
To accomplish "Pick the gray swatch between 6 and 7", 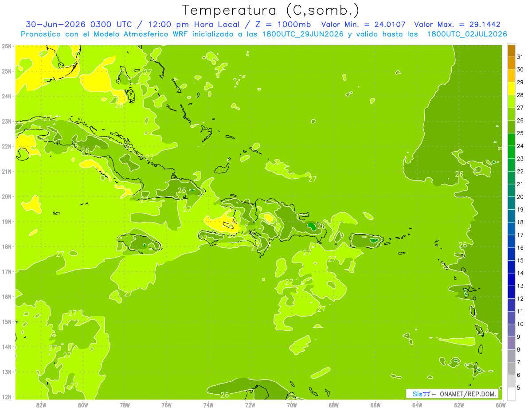I will coord(512,368).
